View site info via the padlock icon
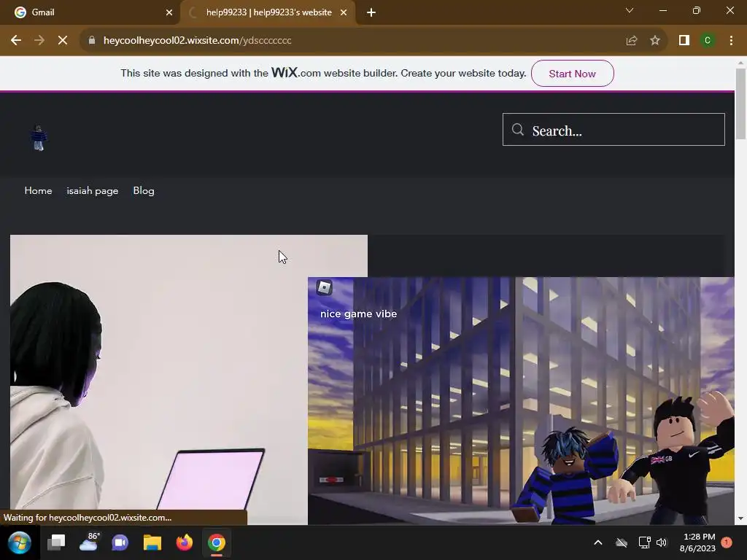 (x=92, y=41)
